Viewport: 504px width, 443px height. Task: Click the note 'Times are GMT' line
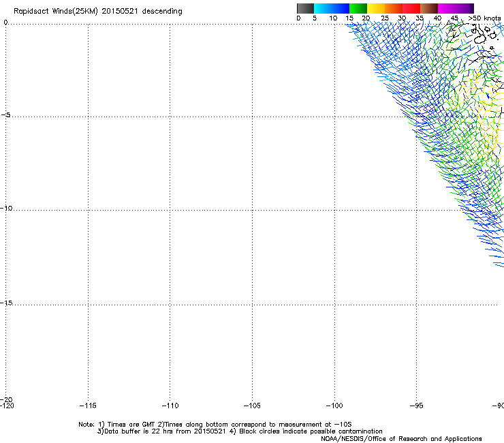[x=215, y=425]
